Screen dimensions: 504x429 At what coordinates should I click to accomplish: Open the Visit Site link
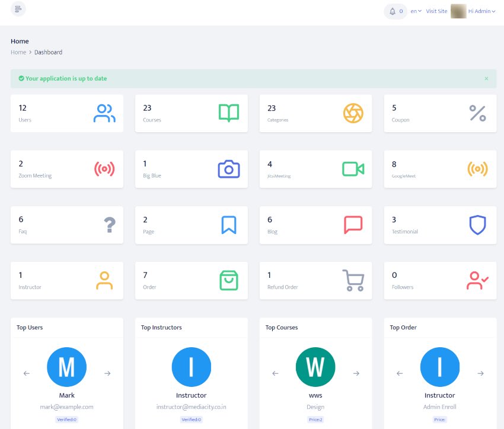coord(436,11)
